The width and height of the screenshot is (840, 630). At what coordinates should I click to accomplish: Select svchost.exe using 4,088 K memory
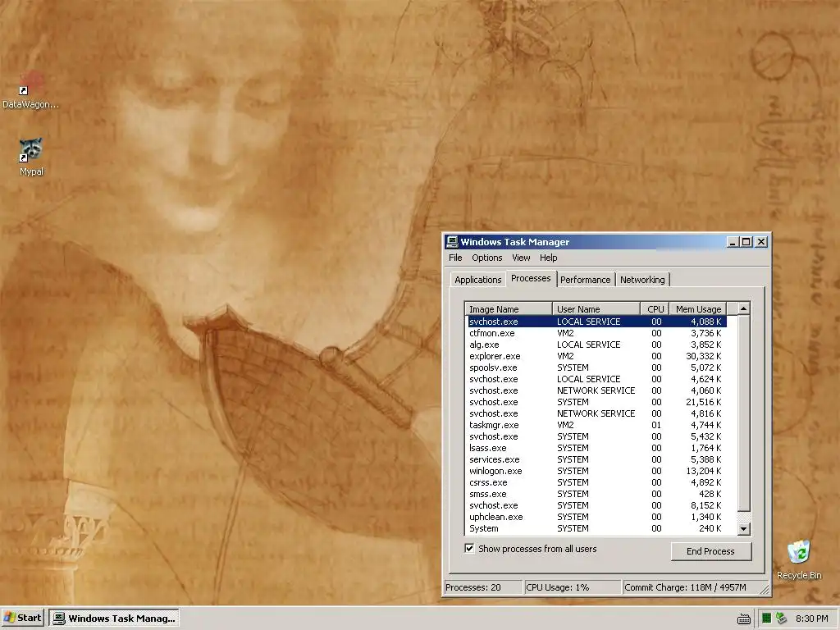[x=596, y=322]
